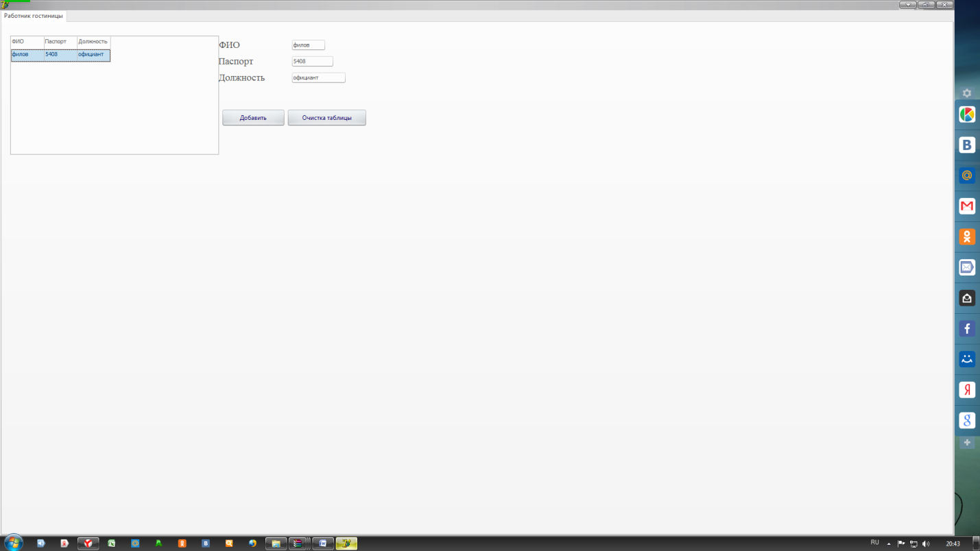
Task: Add a site with the sidebar plus button
Action: click(967, 443)
